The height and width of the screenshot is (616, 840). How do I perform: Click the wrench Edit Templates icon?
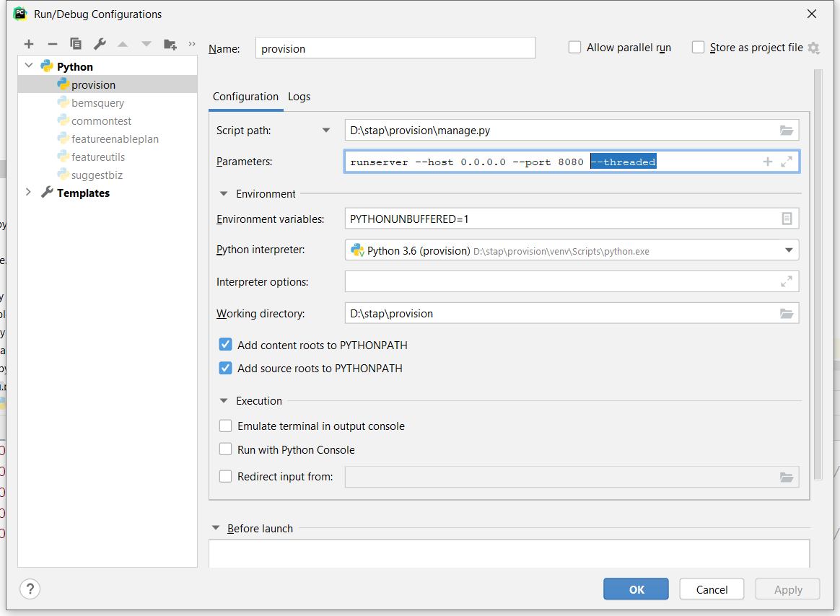click(x=100, y=44)
